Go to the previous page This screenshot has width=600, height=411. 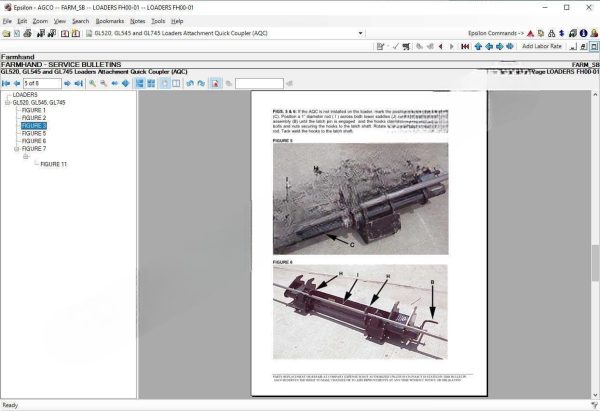16,83
